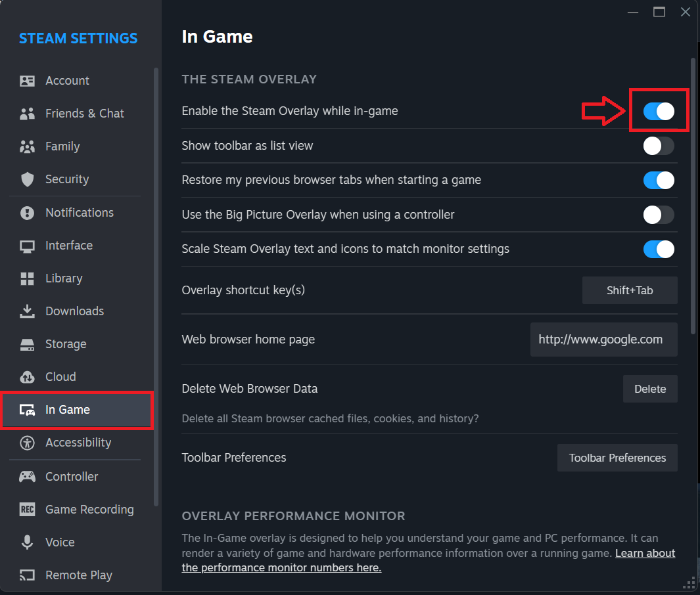Click the Account card icon in sidebar

(x=27, y=81)
